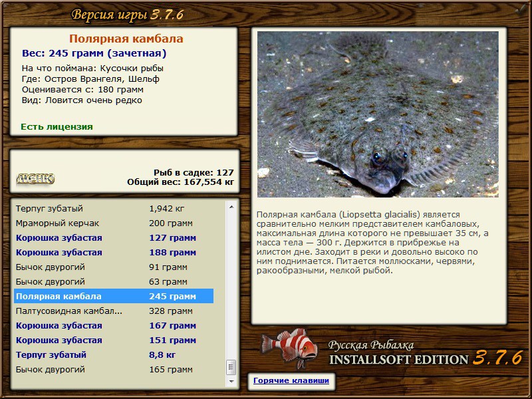532x399 pixels.
Task: Select Бычок двурогий 91 грамм row
Action: [114, 267]
